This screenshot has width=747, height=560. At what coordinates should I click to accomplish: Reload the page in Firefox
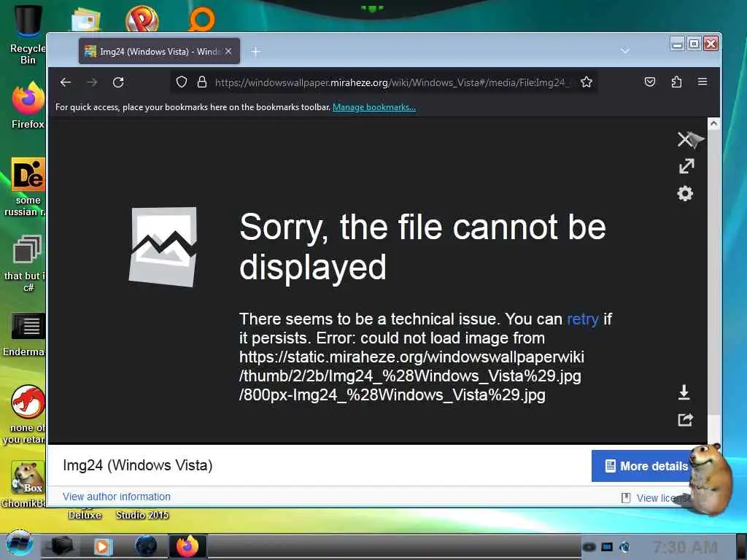click(118, 82)
